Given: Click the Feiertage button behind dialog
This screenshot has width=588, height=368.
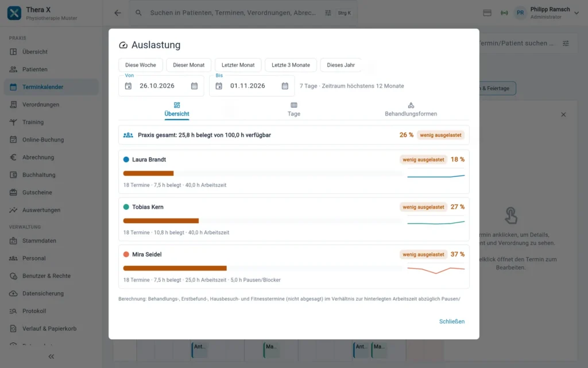Looking at the screenshot, I should (498, 89).
